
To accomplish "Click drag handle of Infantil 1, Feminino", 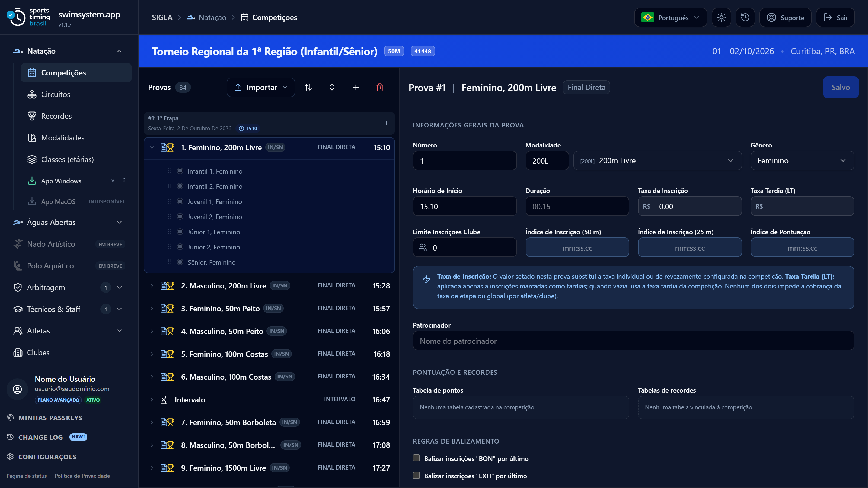I will (x=169, y=171).
